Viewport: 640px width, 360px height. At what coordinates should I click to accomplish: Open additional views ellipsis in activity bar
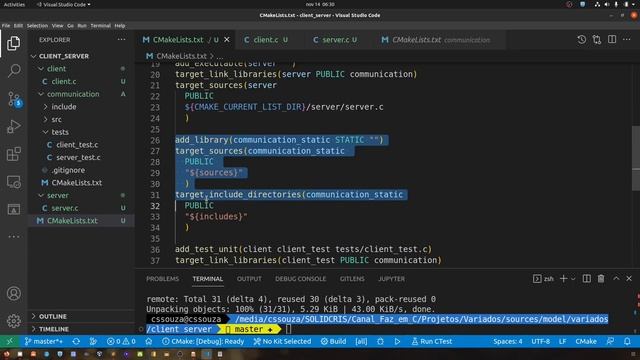13,236
